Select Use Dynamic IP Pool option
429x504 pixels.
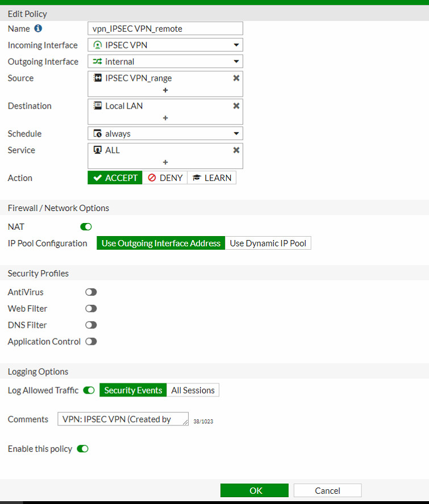[268, 243]
